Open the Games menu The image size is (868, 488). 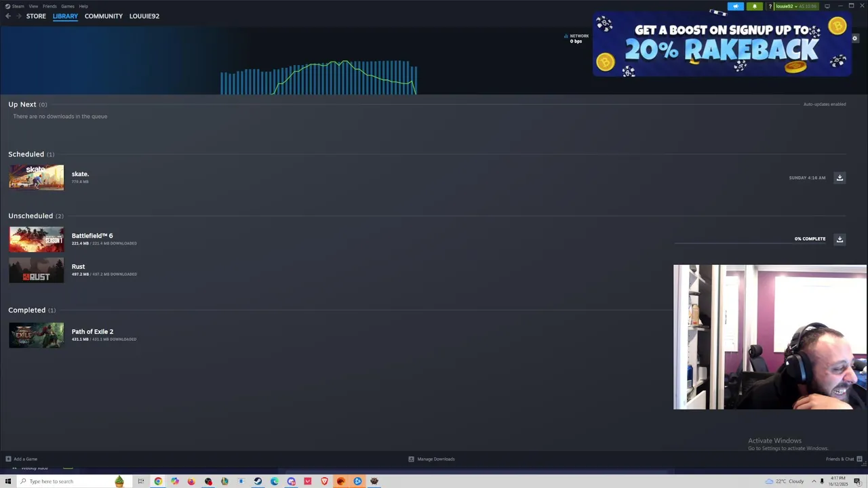pos(67,6)
